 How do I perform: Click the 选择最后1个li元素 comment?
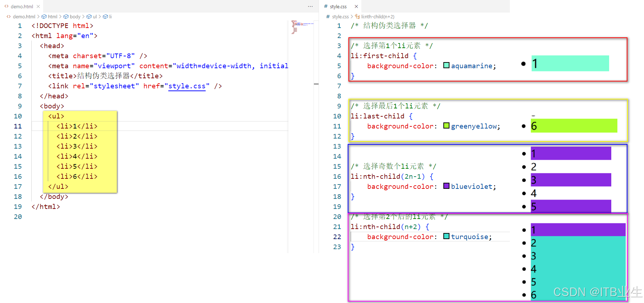[x=396, y=106]
